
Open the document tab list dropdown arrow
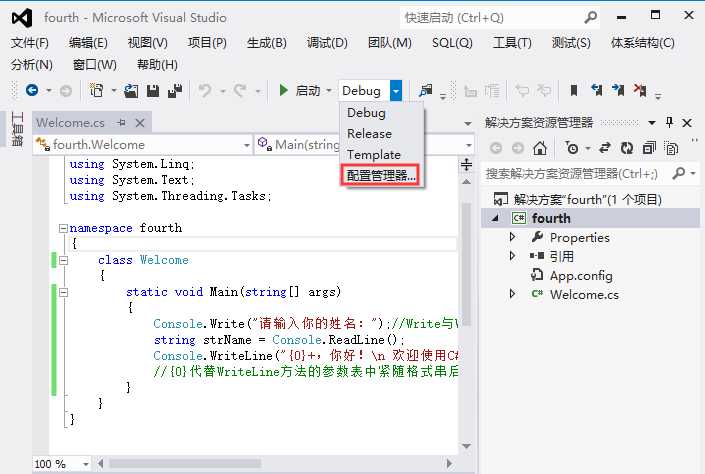[x=468, y=123]
